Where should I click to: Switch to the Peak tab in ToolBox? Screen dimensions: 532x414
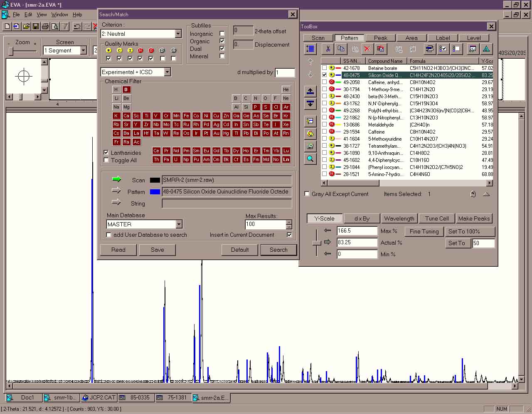click(380, 38)
